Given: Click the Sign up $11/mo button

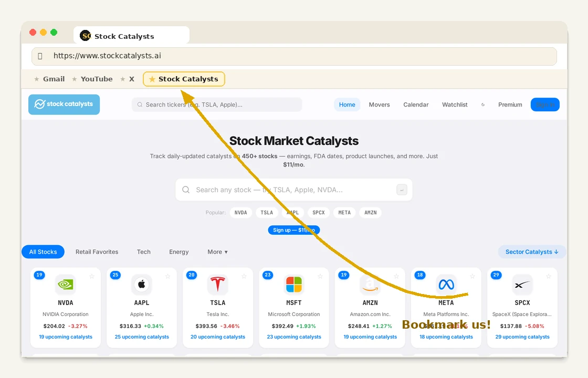Looking at the screenshot, I should [293, 230].
